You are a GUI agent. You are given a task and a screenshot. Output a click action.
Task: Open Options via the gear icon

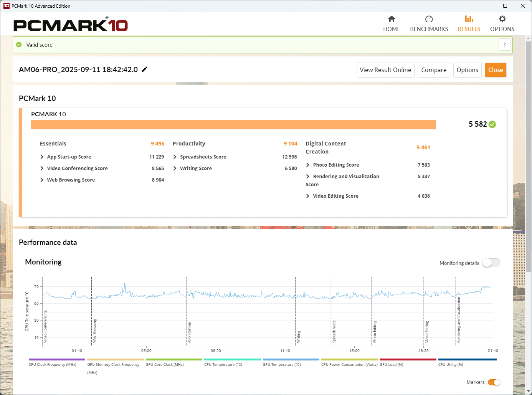point(502,19)
